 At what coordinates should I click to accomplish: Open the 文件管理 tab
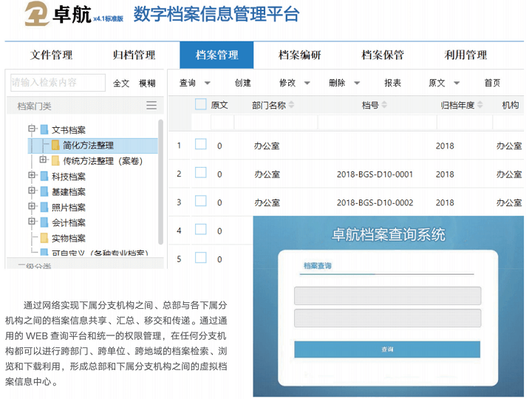tap(51, 55)
